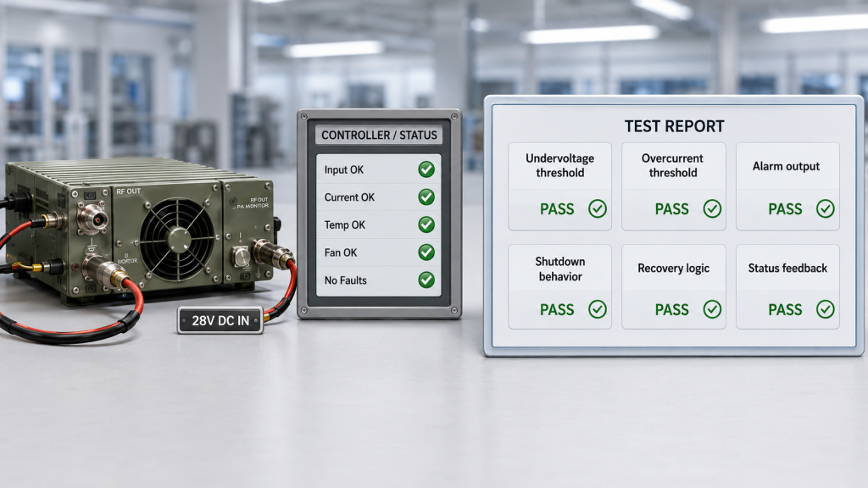Click the pass checkmark on Undervoltage threshold card
Viewport: 868px width, 488px height.
click(598, 208)
